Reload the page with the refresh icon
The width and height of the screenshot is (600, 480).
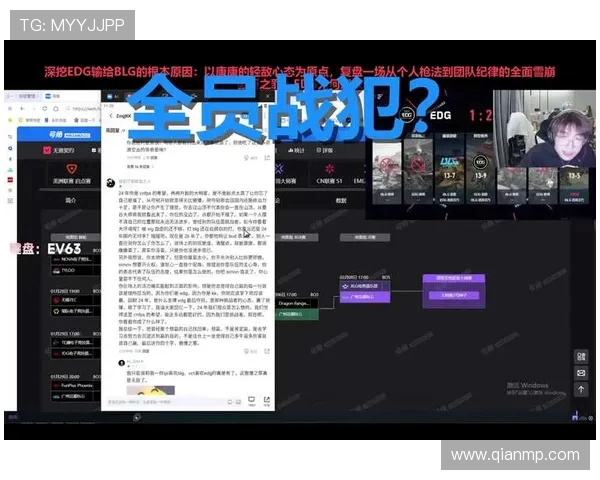click(44, 109)
